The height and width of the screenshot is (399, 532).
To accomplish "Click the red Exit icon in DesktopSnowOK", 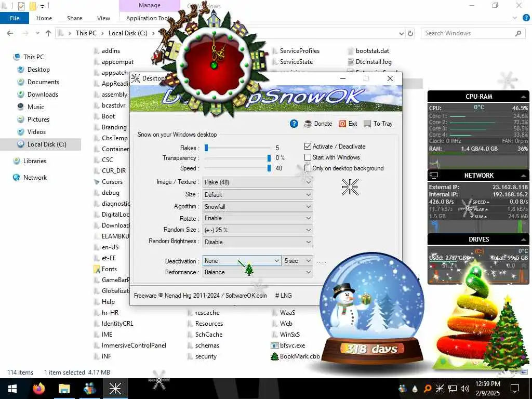I will tap(342, 124).
